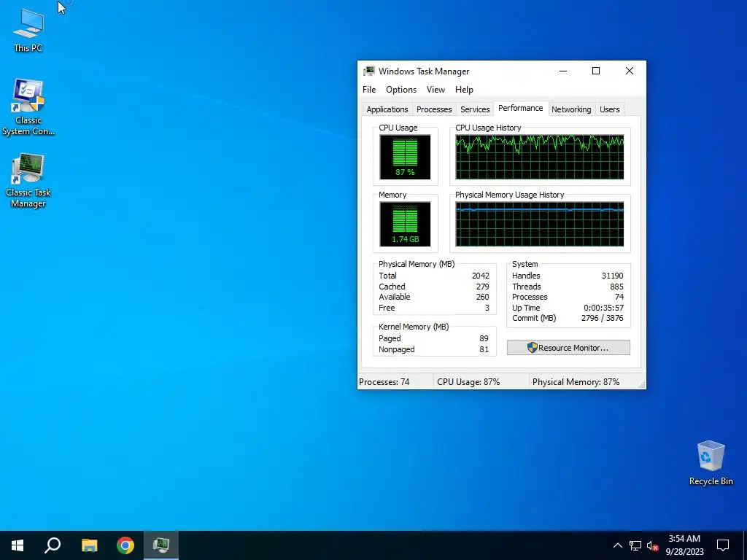
Task: Click the Resource Monitor button
Action: (x=568, y=348)
